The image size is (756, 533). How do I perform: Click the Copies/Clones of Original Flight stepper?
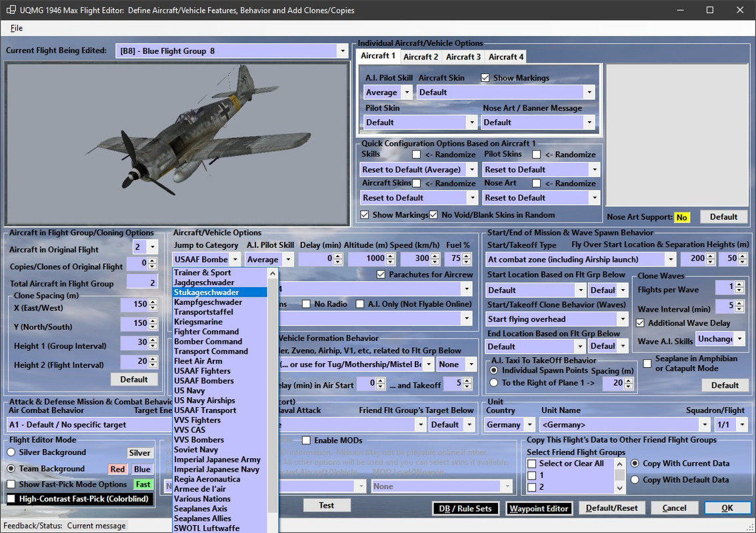point(153,264)
